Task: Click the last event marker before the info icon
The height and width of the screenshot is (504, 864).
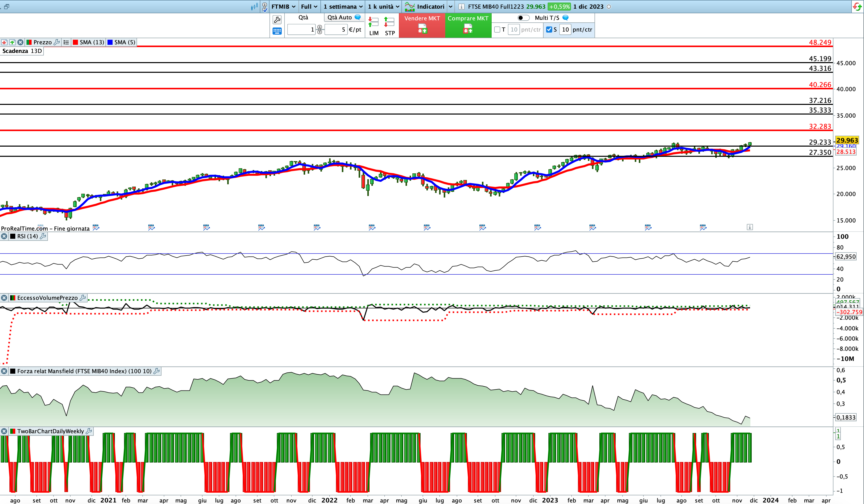Action: (703, 227)
